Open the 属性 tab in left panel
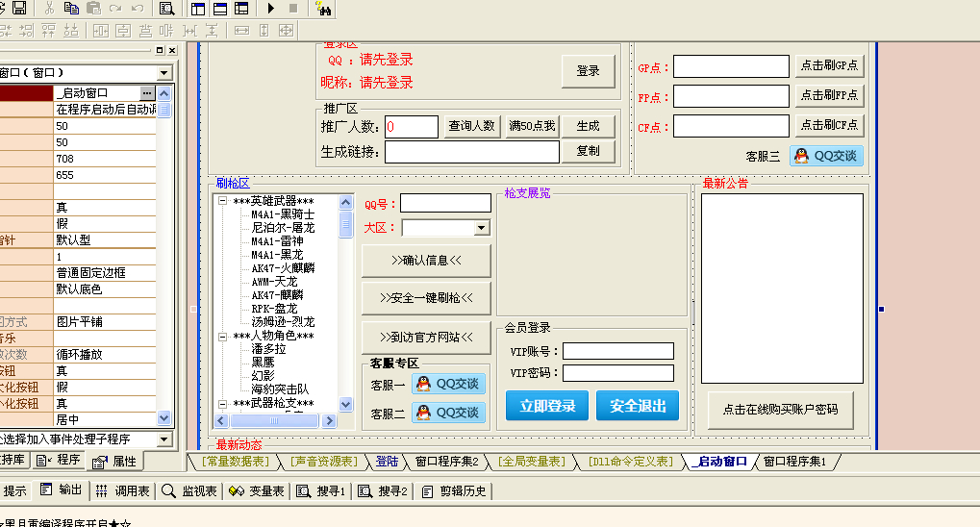 114,462
